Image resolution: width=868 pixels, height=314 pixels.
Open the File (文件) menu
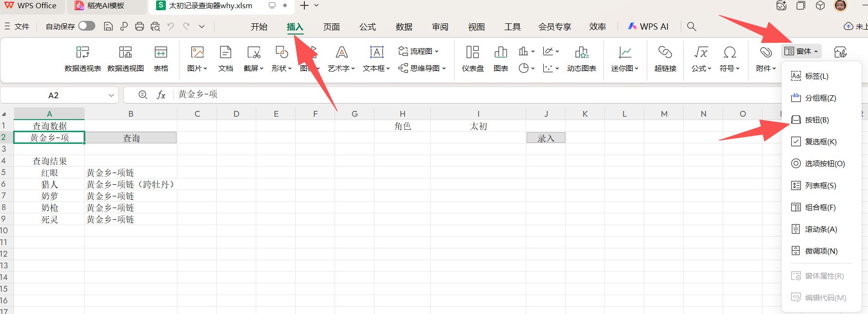17,26
